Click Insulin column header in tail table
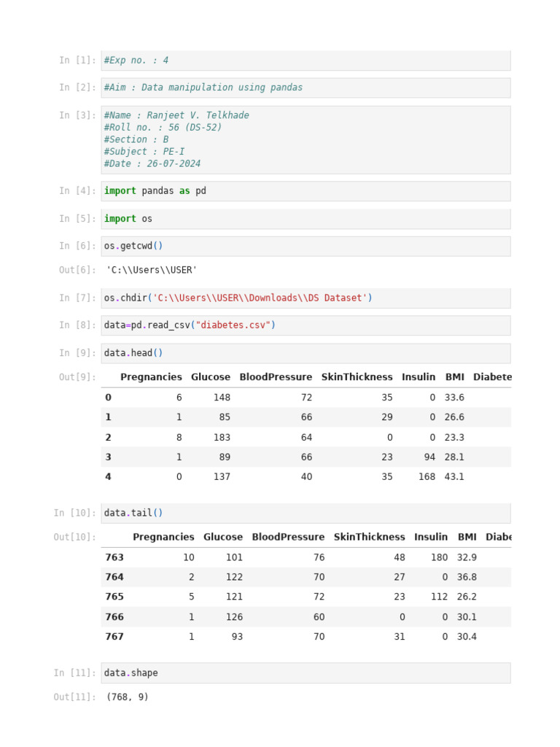This screenshot has height=747, width=560. [x=431, y=537]
